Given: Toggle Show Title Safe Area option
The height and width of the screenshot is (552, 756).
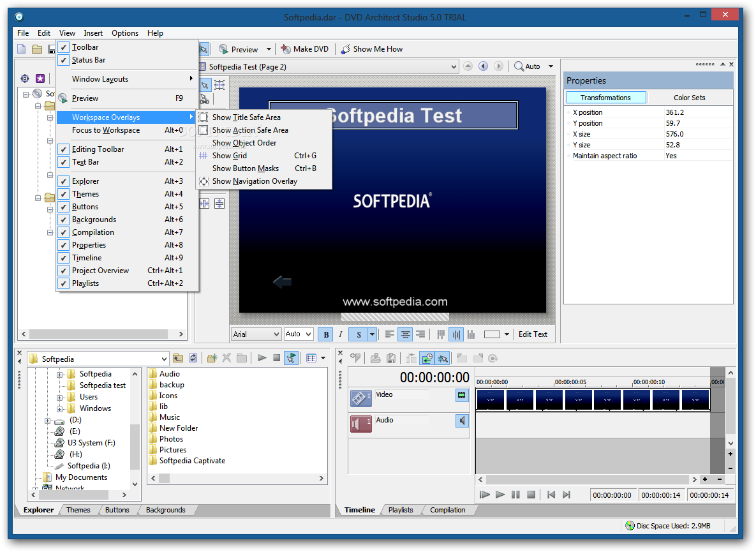Looking at the screenshot, I should [246, 117].
